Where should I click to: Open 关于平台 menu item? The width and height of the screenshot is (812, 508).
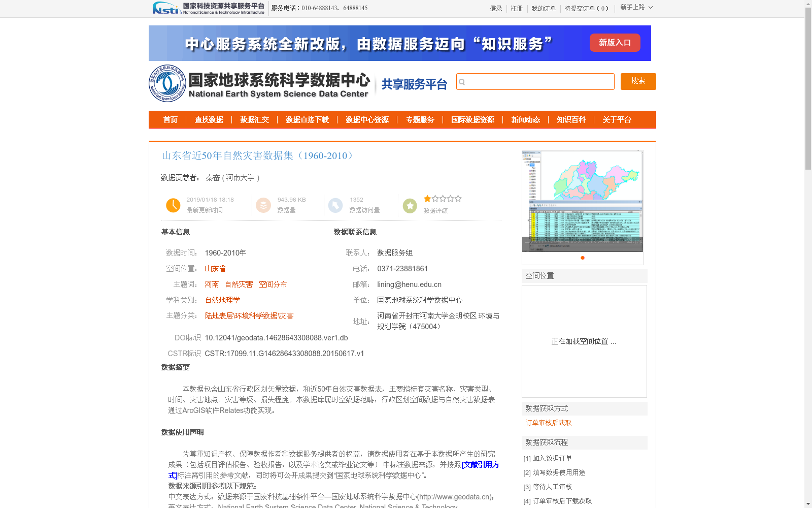[x=617, y=120]
